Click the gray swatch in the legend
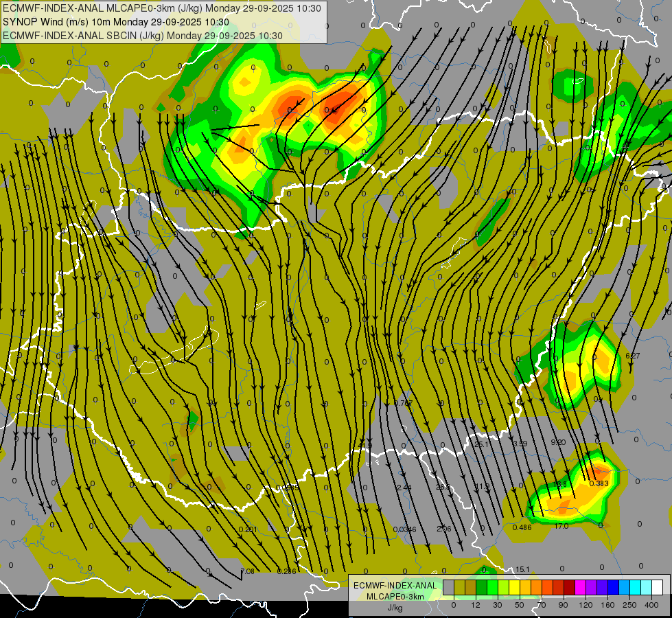The width and height of the screenshot is (672, 618). point(448,587)
